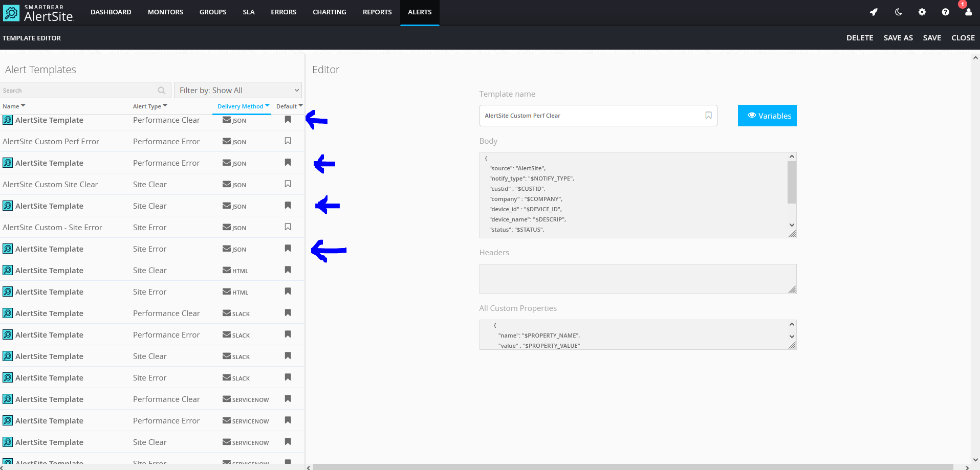Go to the Reports menu
Screen dimensions: 980x470
coord(377,12)
